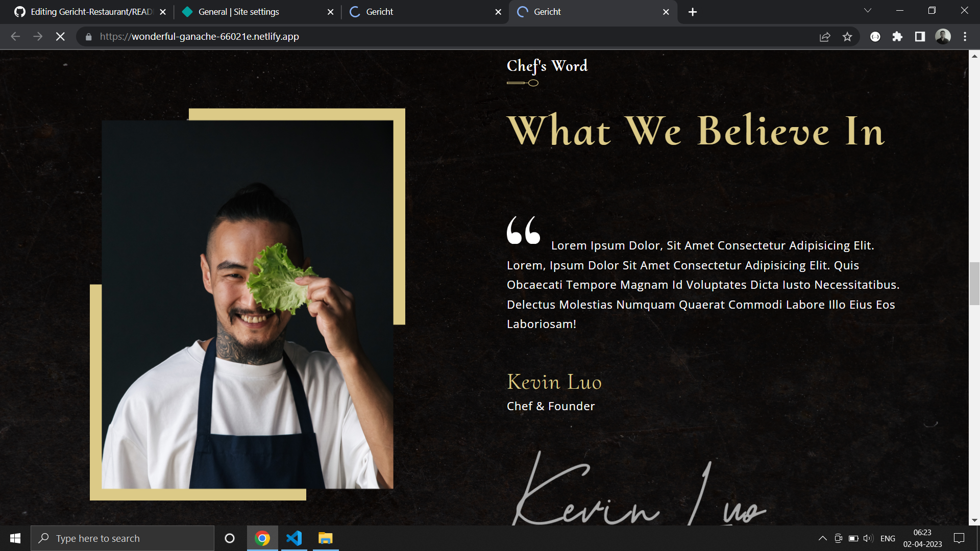This screenshot has height=551, width=980.
Task: Toggle the browser side panel
Action: point(920,37)
